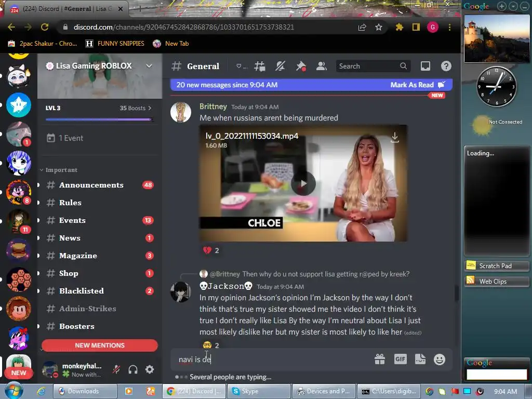This screenshot has width=532, height=399.
Task: Open pinned messages icon
Action: pyautogui.click(x=301, y=66)
